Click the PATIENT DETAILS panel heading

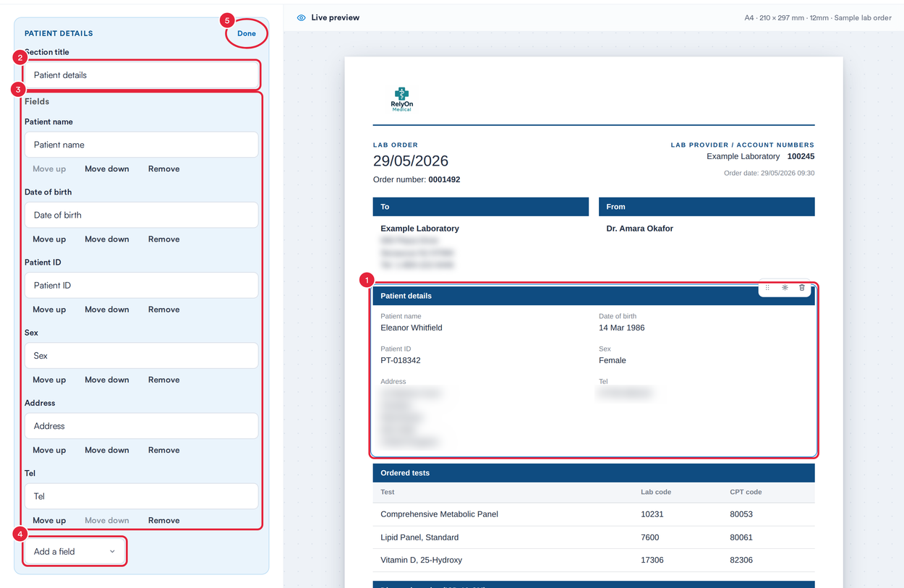point(59,33)
